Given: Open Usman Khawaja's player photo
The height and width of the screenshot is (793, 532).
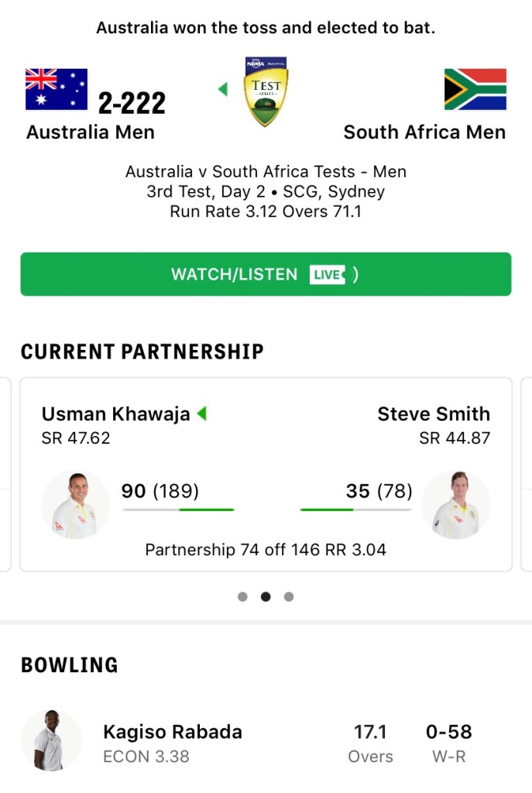Looking at the screenshot, I should tap(75, 506).
